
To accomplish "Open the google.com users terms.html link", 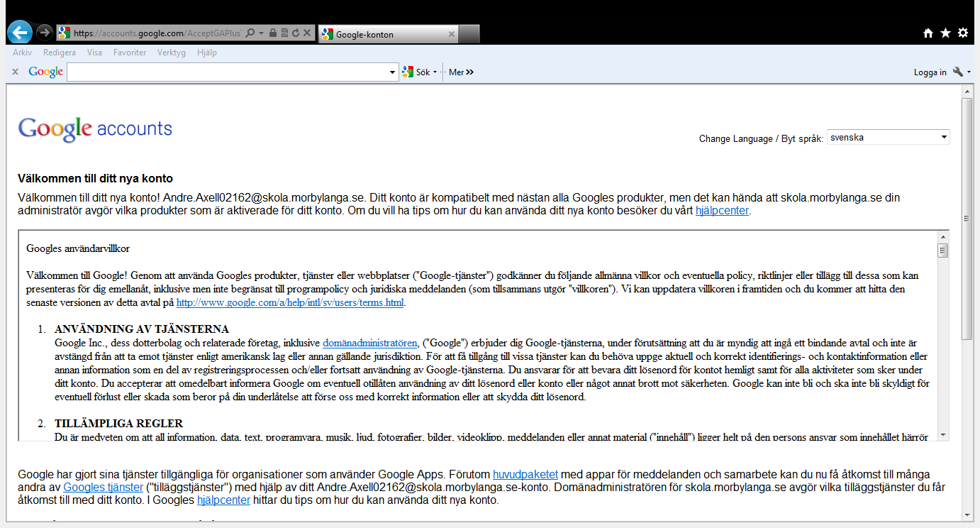I will 290,303.
